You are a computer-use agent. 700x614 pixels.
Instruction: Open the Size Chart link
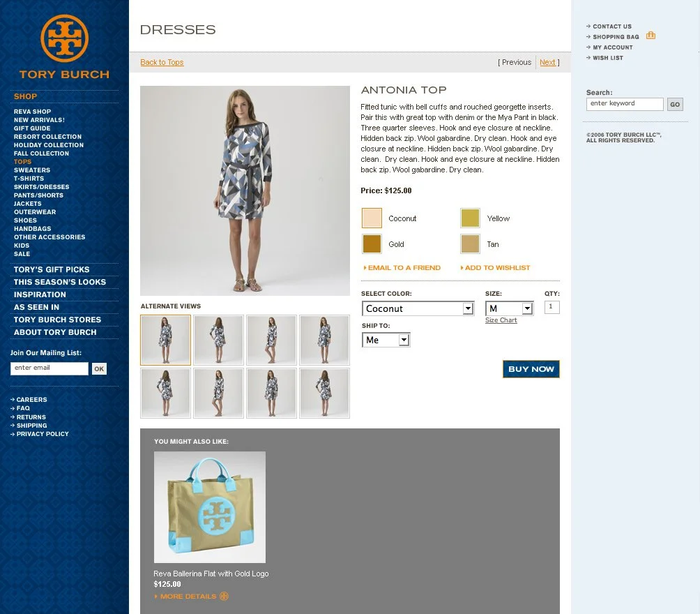point(501,320)
